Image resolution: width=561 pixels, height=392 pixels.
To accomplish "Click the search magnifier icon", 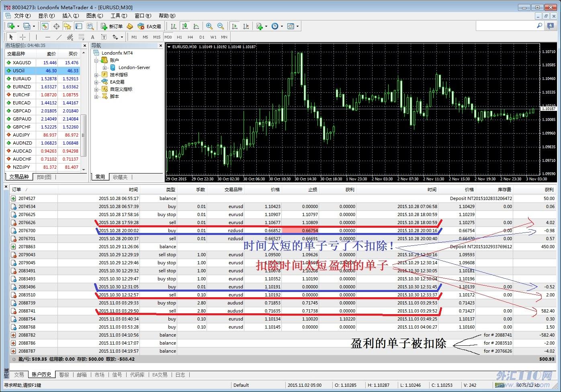I will [540, 26].
